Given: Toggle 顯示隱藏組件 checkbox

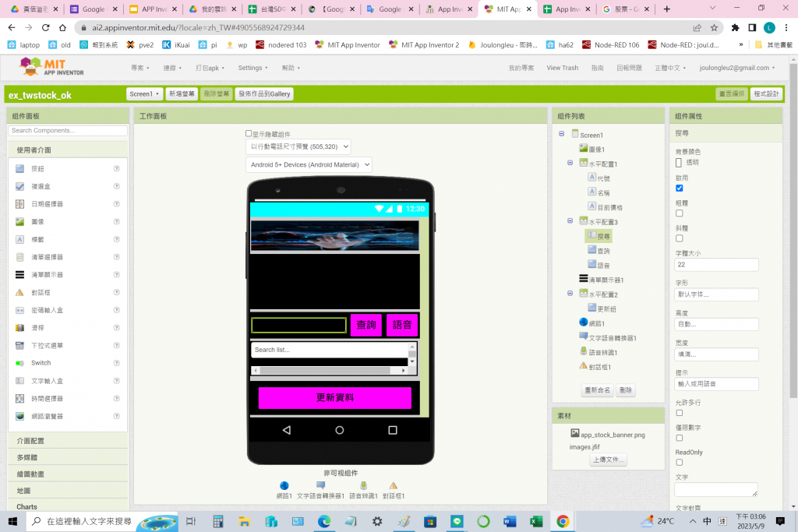Looking at the screenshot, I should pyautogui.click(x=249, y=134).
